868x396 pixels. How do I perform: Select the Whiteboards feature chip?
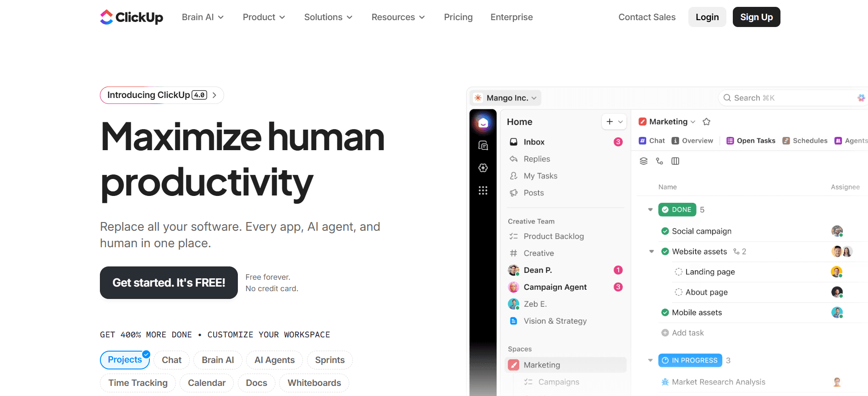[314, 383]
